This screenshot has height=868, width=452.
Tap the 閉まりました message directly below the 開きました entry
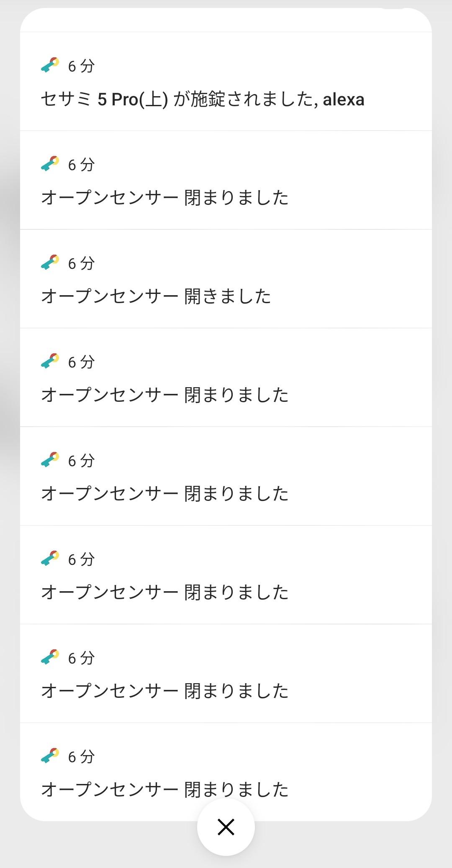165,395
